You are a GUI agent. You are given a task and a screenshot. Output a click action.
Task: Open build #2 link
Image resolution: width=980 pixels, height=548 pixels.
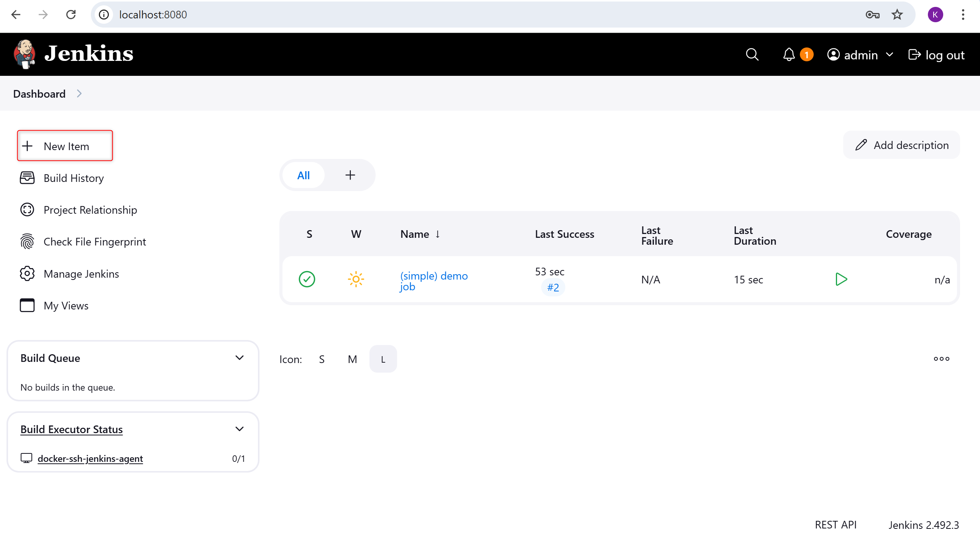[x=553, y=287]
